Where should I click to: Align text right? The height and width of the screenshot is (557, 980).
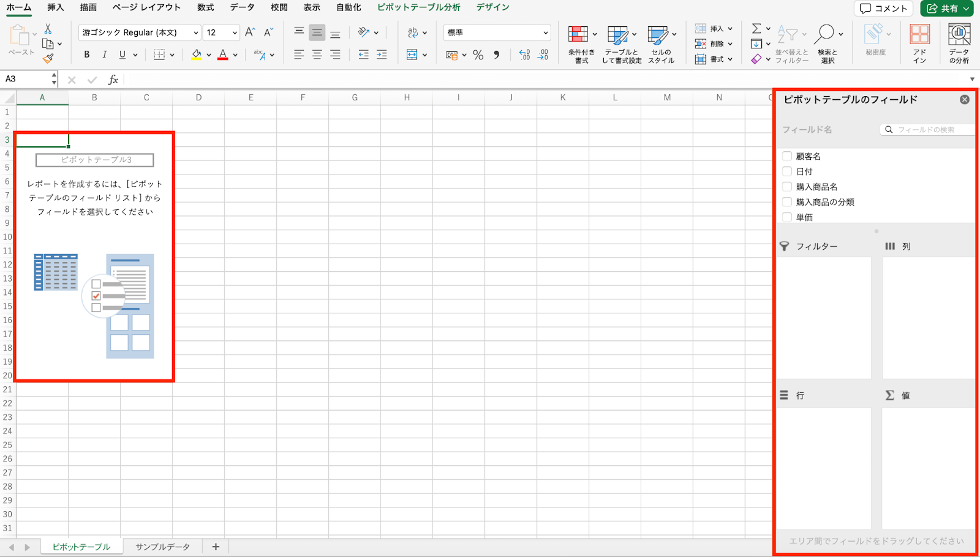pyautogui.click(x=335, y=54)
